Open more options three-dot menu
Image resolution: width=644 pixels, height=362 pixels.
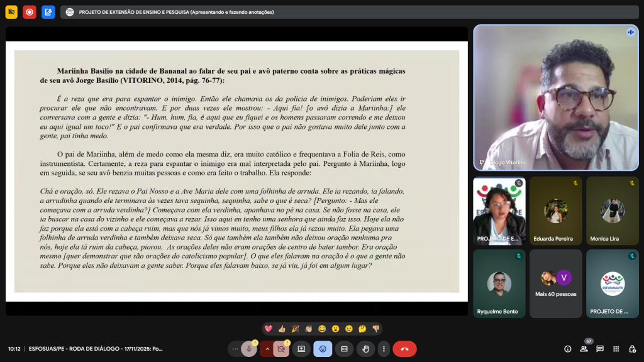[x=384, y=349]
